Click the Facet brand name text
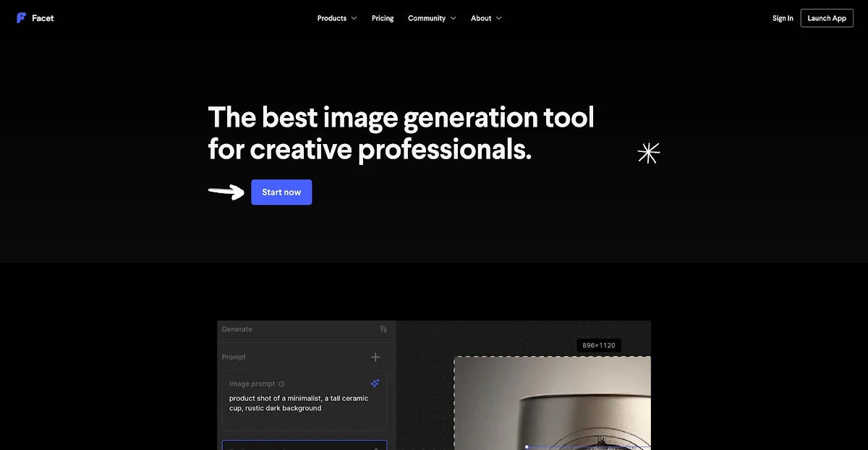868x450 pixels. coord(43,18)
